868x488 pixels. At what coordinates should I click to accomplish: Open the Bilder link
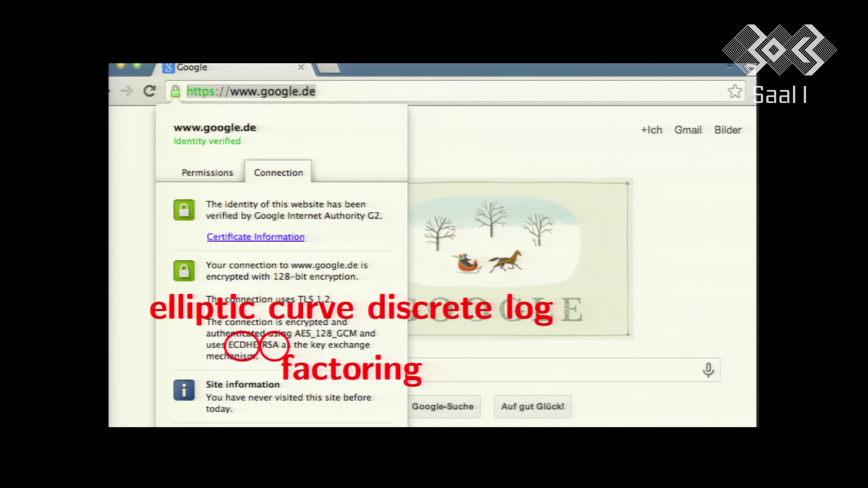point(728,130)
